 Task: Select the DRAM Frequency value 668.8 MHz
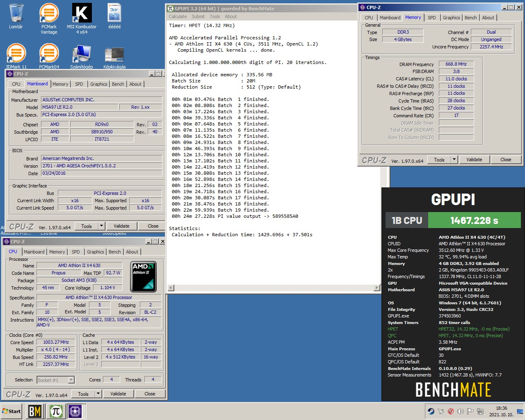tap(456, 64)
